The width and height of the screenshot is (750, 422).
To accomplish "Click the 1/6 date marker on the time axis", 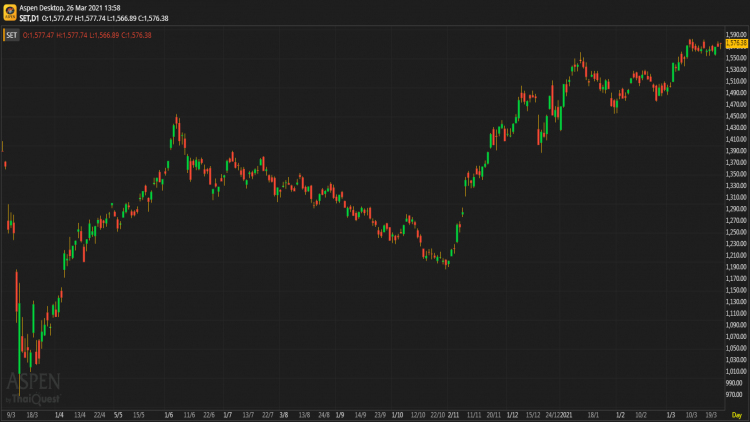I will tap(168, 414).
